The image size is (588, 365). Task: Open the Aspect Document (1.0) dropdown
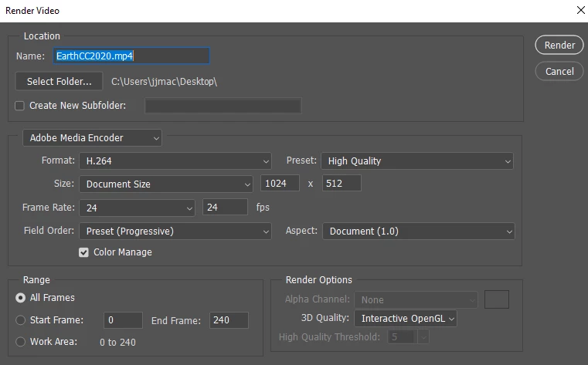[419, 231]
